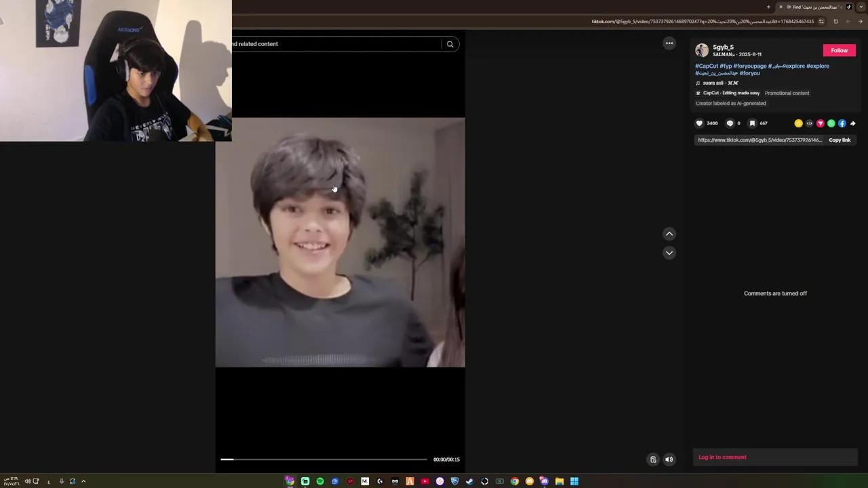Go to the previous video with the up chevron
Image resolution: width=868 pixels, height=488 pixels.
pyautogui.click(x=669, y=234)
